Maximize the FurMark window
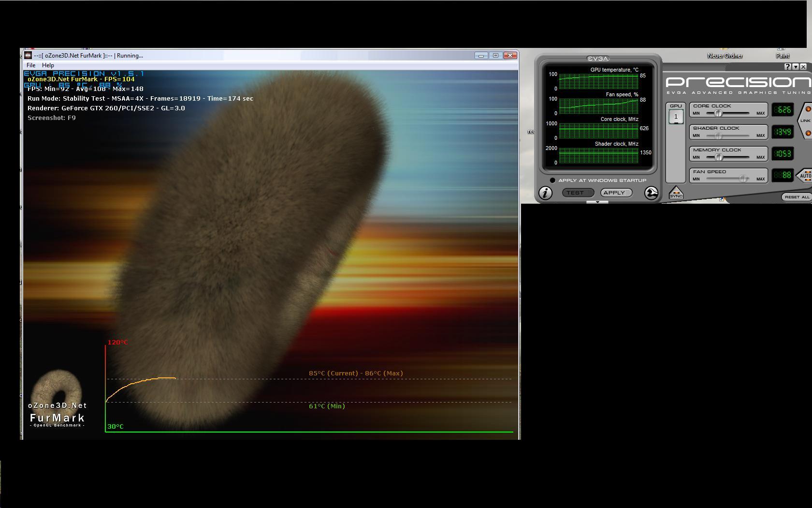 click(x=495, y=56)
